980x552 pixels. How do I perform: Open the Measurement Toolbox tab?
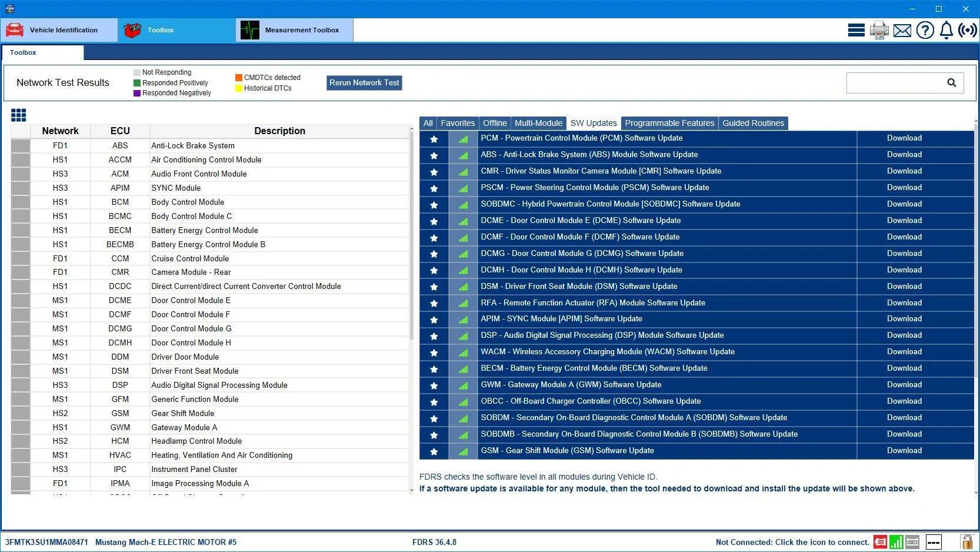coord(295,30)
